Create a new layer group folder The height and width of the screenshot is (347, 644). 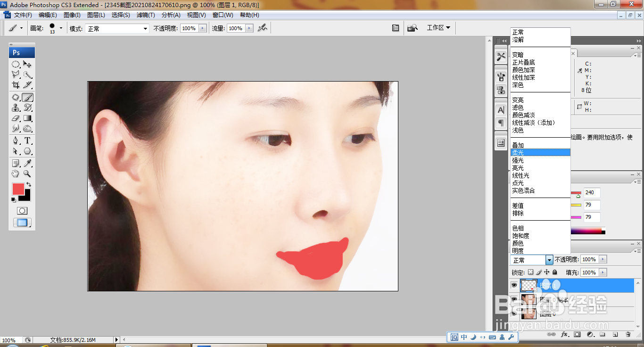[602, 334]
